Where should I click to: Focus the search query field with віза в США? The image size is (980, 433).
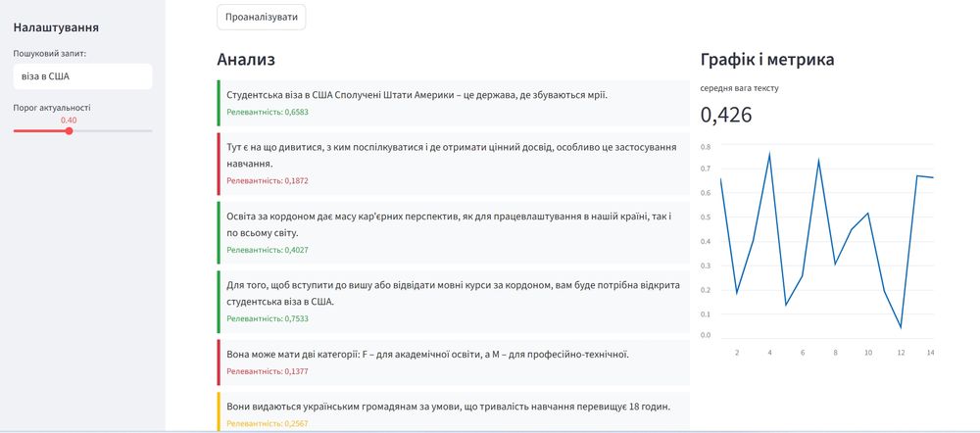(x=82, y=76)
